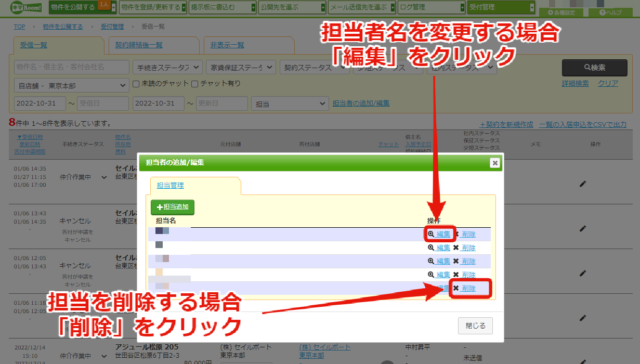Open the 担当 assignee dropdown

pos(290,103)
